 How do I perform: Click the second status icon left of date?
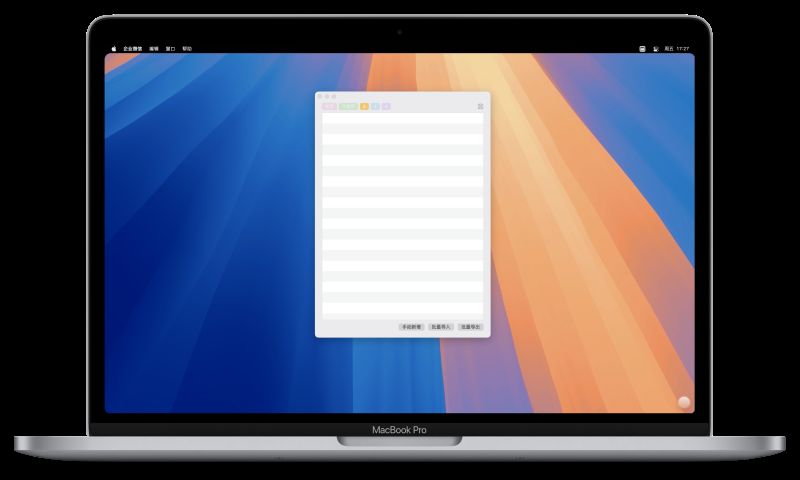656,49
